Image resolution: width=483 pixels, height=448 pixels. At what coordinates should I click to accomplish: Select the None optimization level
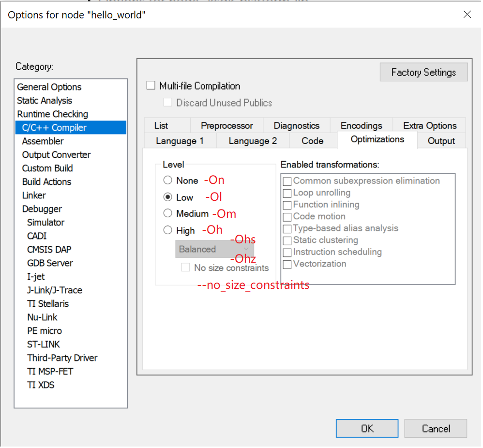pyautogui.click(x=168, y=180)
